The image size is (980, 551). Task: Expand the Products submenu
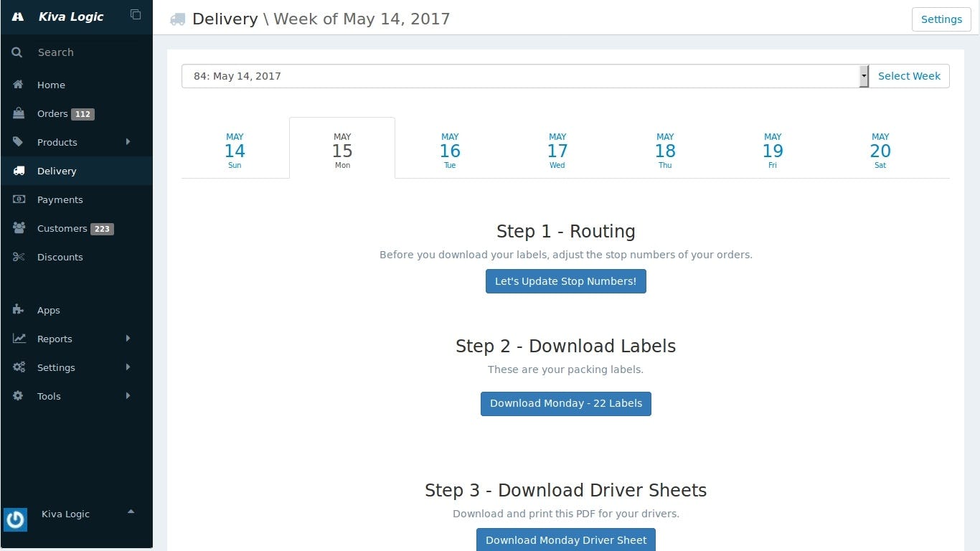(x=128, y=142)
